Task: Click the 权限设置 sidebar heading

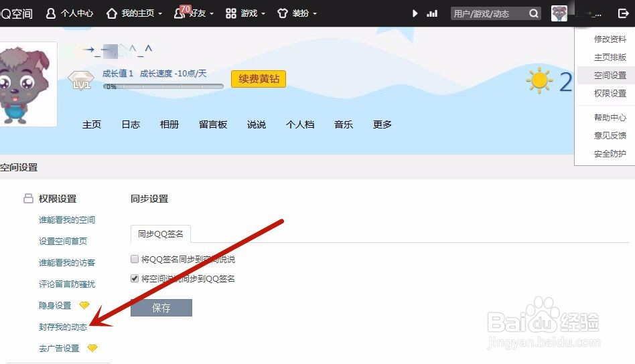Action: 58,199
